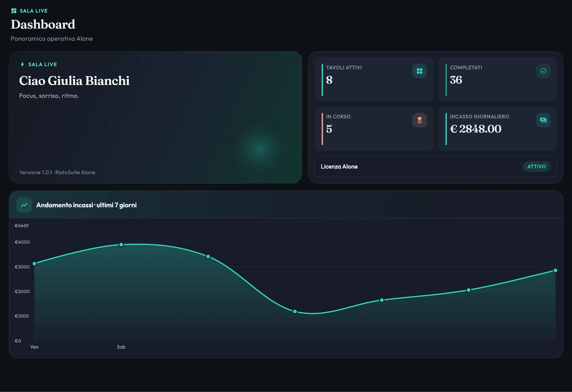Viewport: 572px width, 392px height.
Task: Click the Sala Live grid icon in header
Action: 14,11
